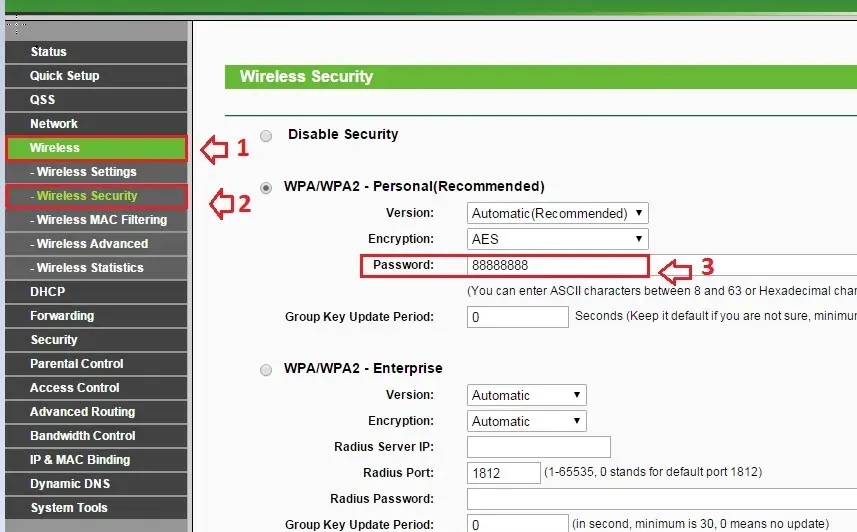Click the default port 1812 hint text
857x532 pixels.
(x=653, y=472)
